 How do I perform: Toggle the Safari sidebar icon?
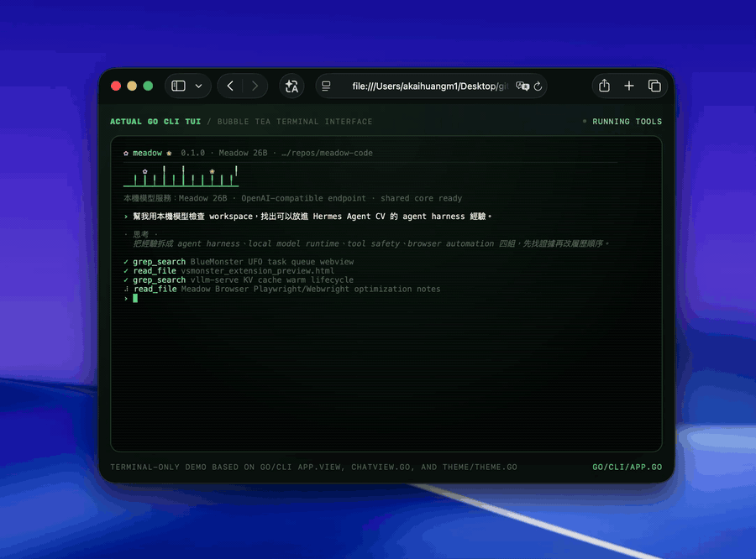(x=178, y=86)
